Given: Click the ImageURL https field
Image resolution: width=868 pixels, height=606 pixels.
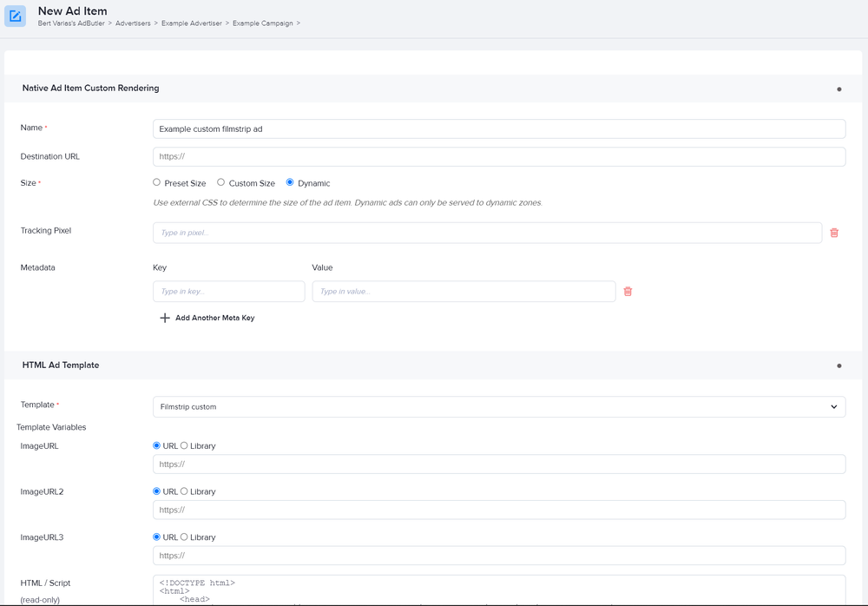Looking at the screenshot, I should click(499, 464).
